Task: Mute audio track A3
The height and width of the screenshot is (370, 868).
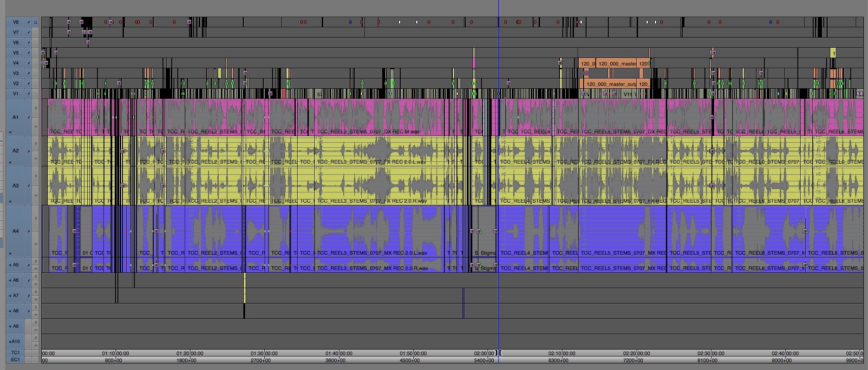Action: coord(36,195)
